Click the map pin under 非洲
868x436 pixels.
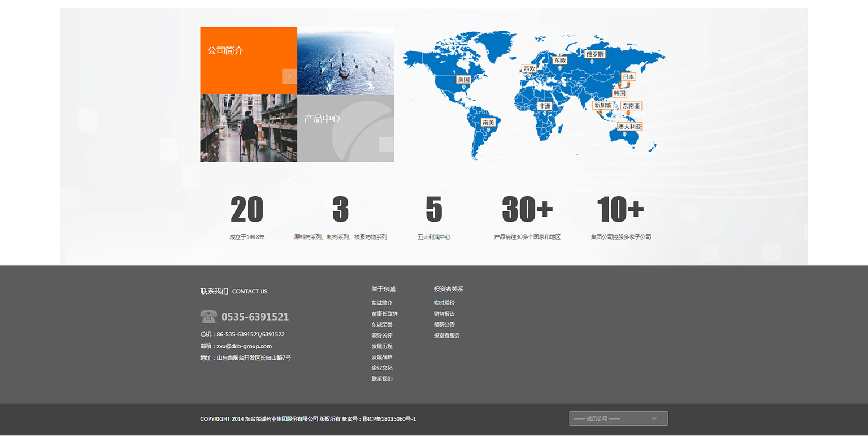545,114
